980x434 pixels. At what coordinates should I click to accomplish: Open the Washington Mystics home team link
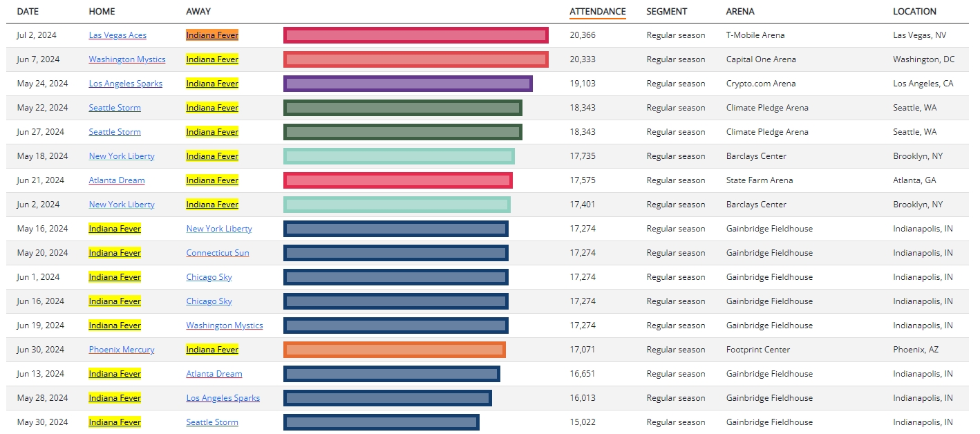(127, 59)
